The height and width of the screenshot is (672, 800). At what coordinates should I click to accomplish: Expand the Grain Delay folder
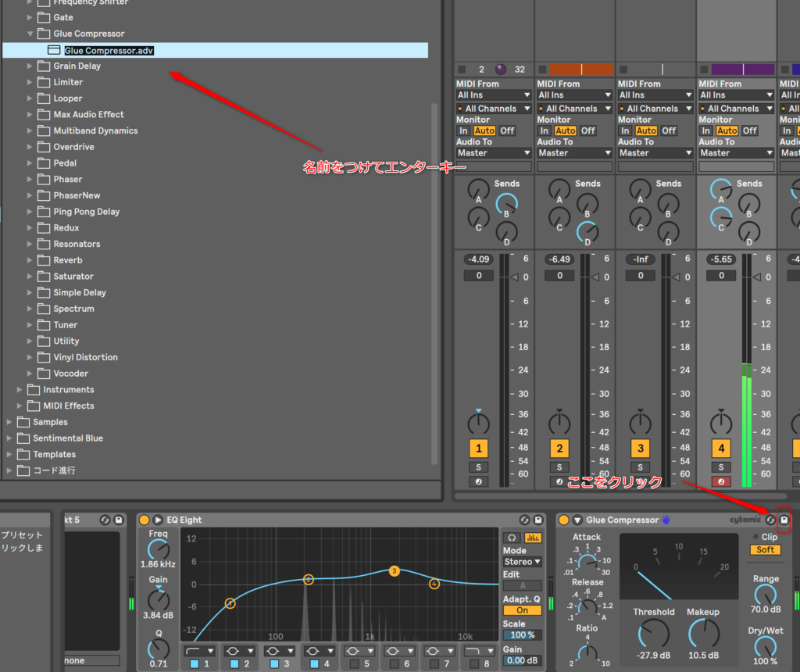click(30, 66)
